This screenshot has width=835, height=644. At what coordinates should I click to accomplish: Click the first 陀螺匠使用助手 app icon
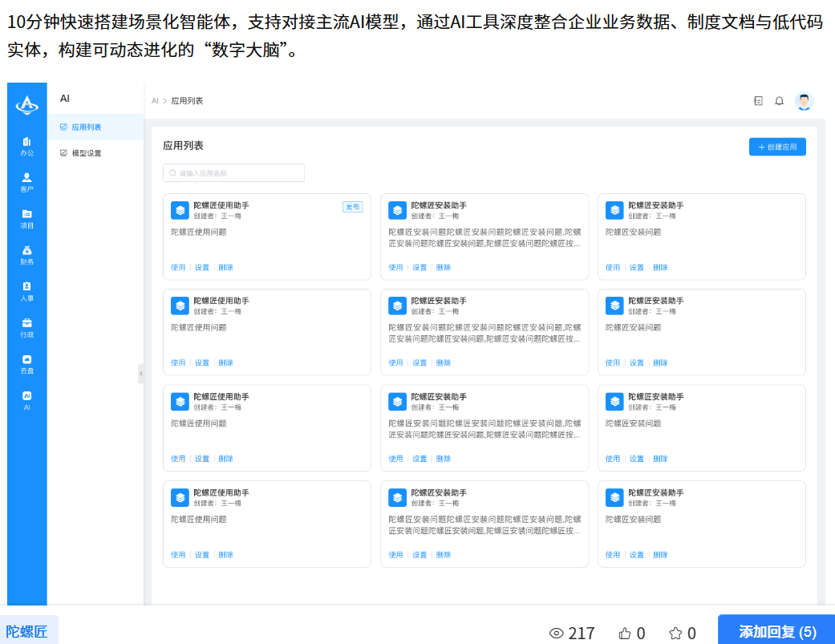(x=180, y=210)
